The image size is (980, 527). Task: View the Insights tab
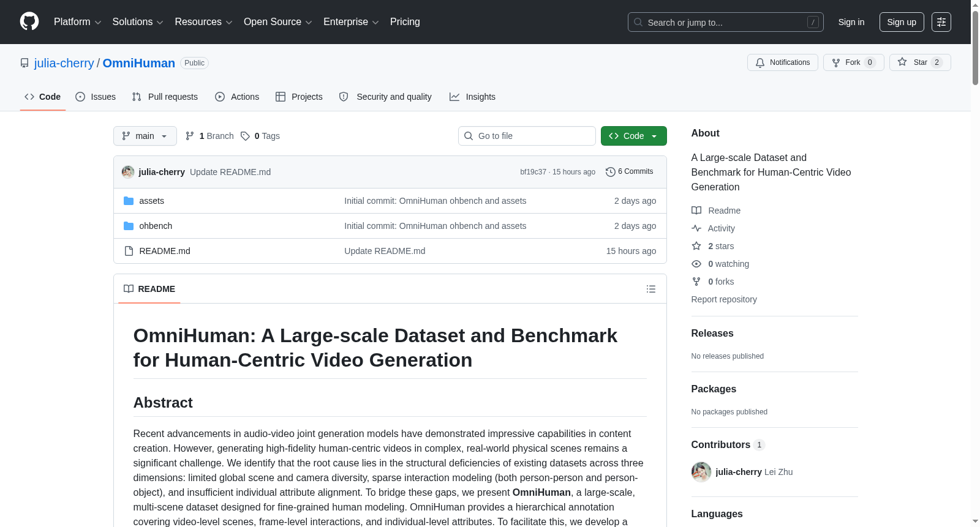(472, 97)
